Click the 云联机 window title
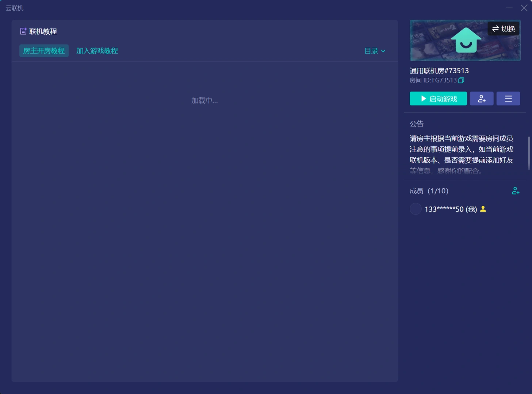Viewport: 532px width, 394px height. tap(15, 8)
